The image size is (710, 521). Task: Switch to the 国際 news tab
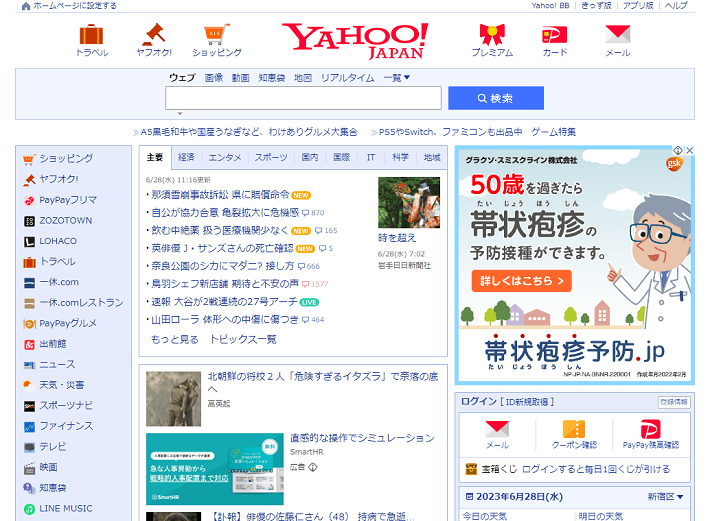pos(341,157)
